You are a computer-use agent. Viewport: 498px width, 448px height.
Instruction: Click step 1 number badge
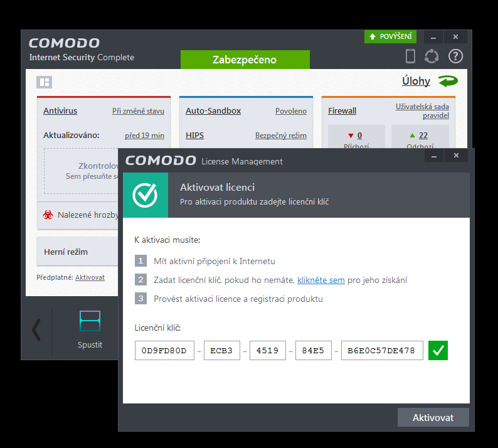tap(140, 261)
